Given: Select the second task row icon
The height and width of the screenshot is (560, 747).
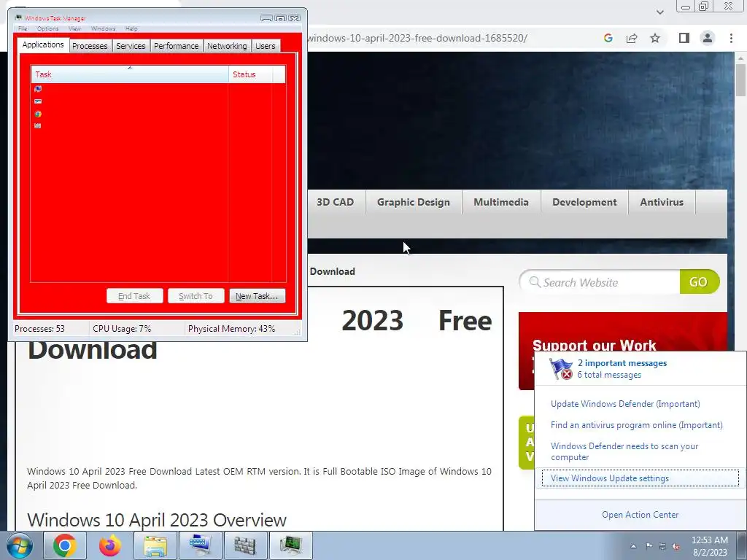Looking at the screenshot, I should point(38,101).
